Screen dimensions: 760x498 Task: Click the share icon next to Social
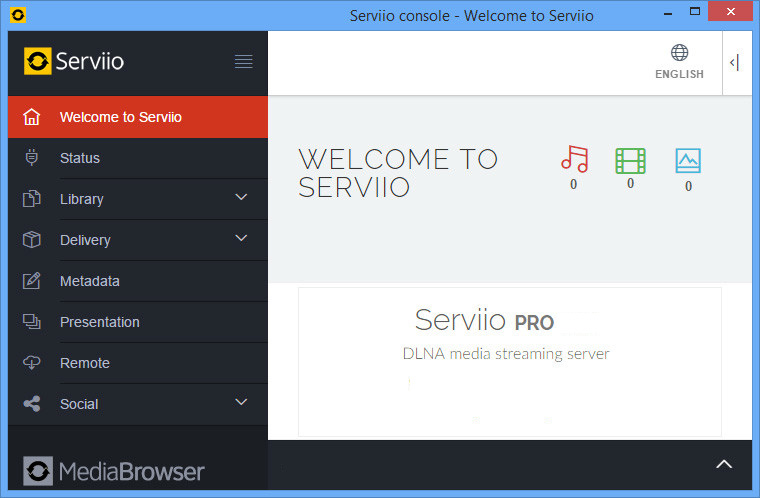point(32,404)
